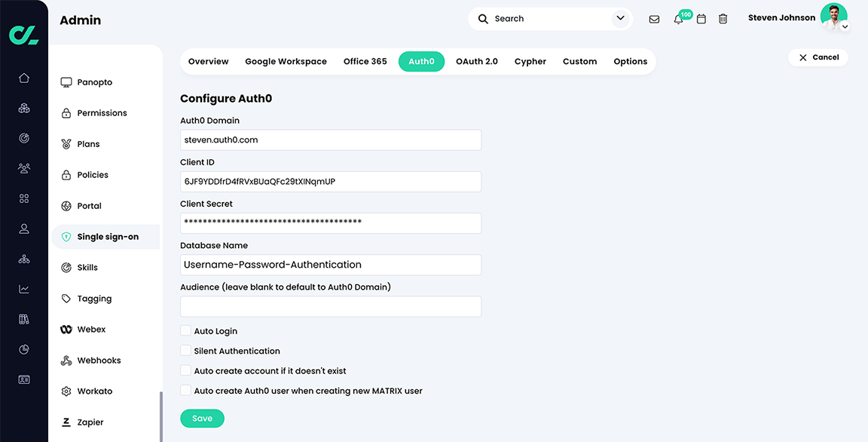868x442 pixels.
Task: Click the trash icon in the top bar
Action: [723, 19]
